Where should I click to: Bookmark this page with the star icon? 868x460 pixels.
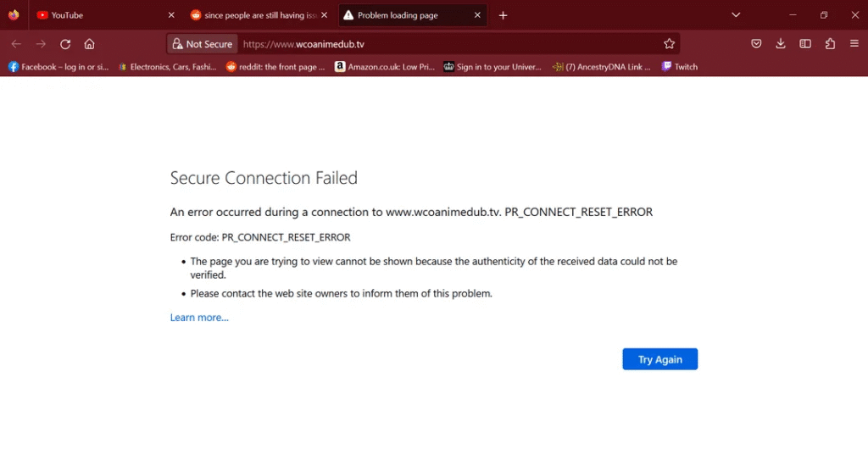[670, 44]
